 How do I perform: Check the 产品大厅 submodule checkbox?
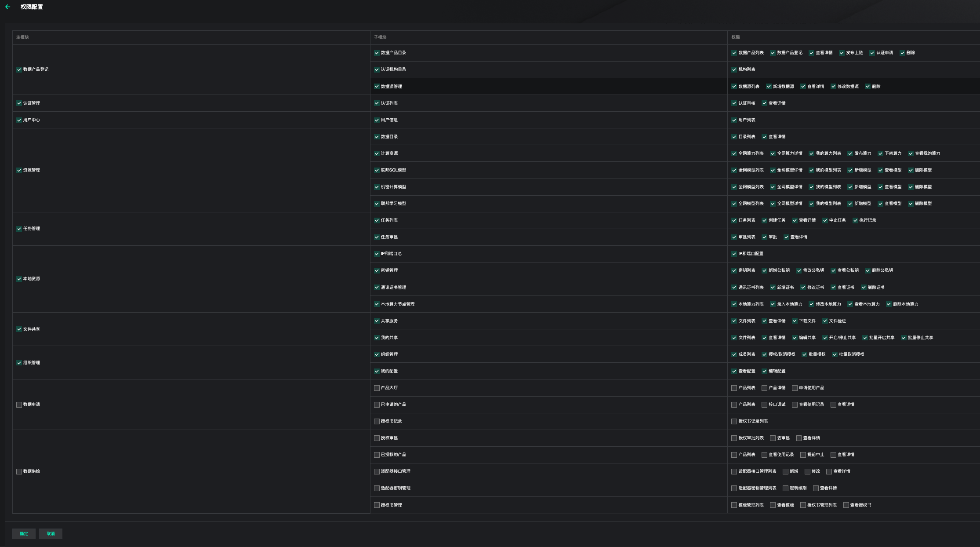(x=377, y=388)
